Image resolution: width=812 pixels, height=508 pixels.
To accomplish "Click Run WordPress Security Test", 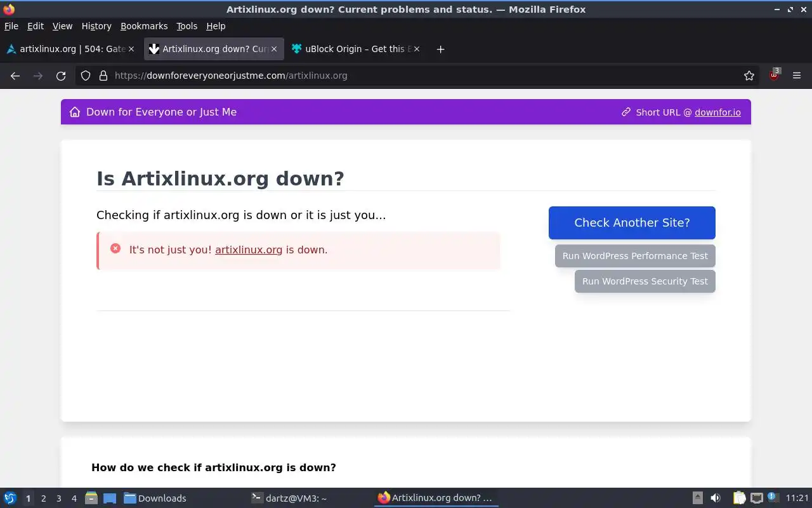I will click(x=645, y=281).
